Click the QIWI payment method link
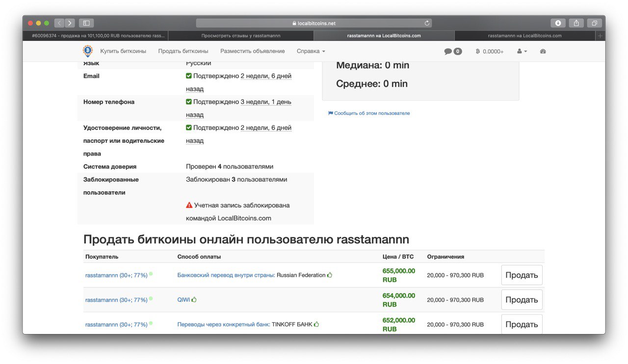The height and width of the screenshot is (364, 628). (x=183, y=300)
